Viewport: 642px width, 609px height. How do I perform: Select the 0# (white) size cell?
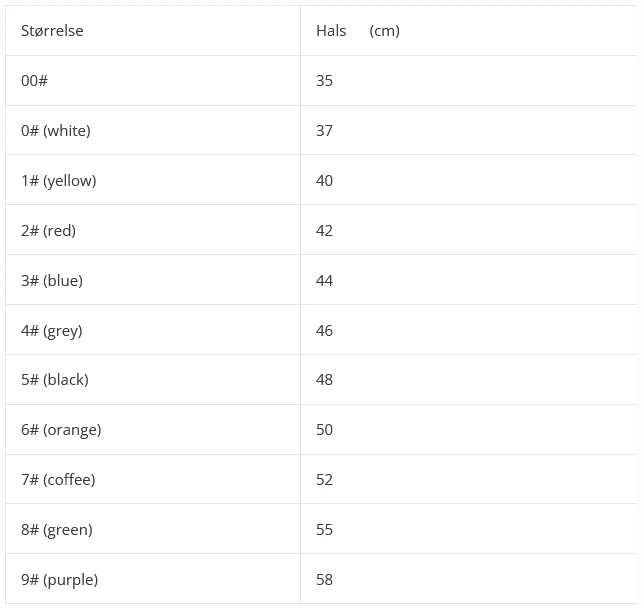point(56,131)
